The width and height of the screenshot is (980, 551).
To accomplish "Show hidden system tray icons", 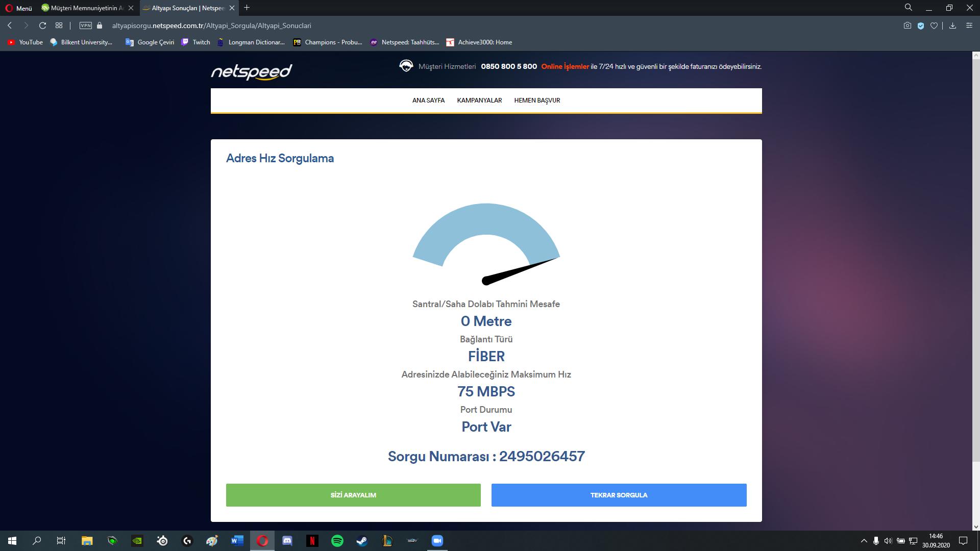I will click(864, 541).
